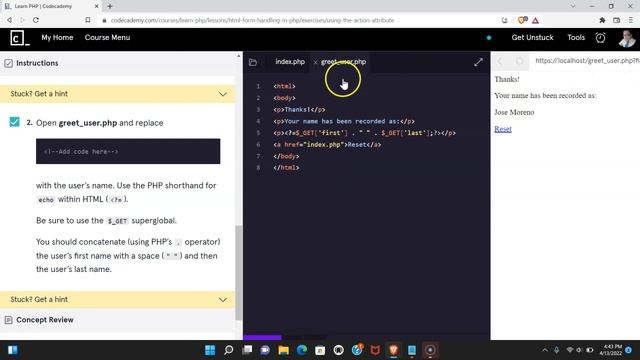
Task: Open My Home
Action: 57,38
